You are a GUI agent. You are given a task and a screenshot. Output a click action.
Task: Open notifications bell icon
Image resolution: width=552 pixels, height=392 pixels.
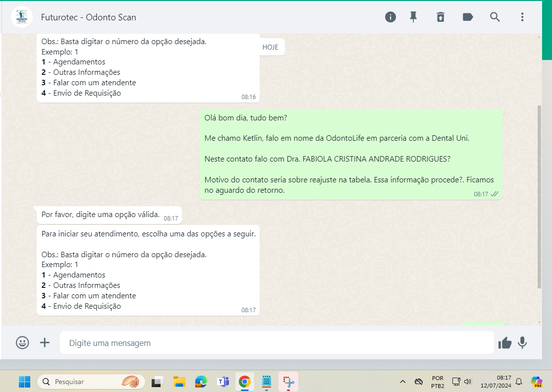tap(519, 382)
